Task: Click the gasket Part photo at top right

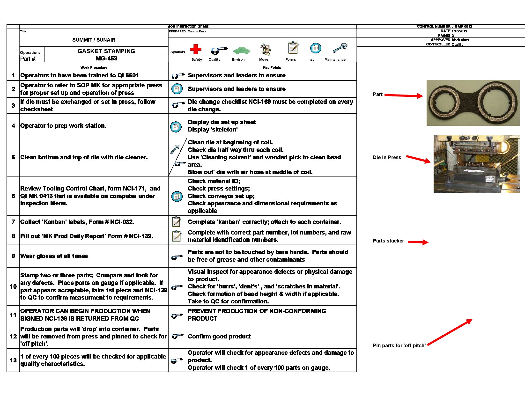Action: (x=473, y=102)
